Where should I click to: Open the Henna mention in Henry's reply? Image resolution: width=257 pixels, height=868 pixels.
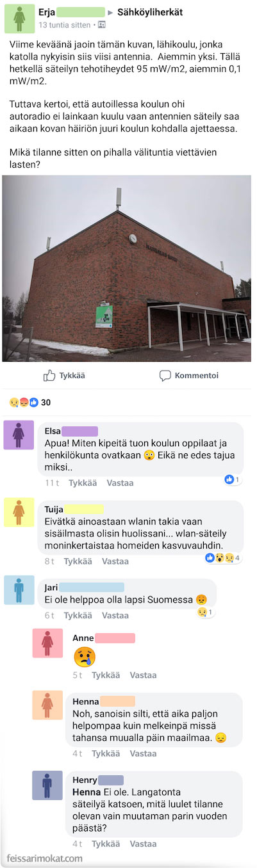87,792
